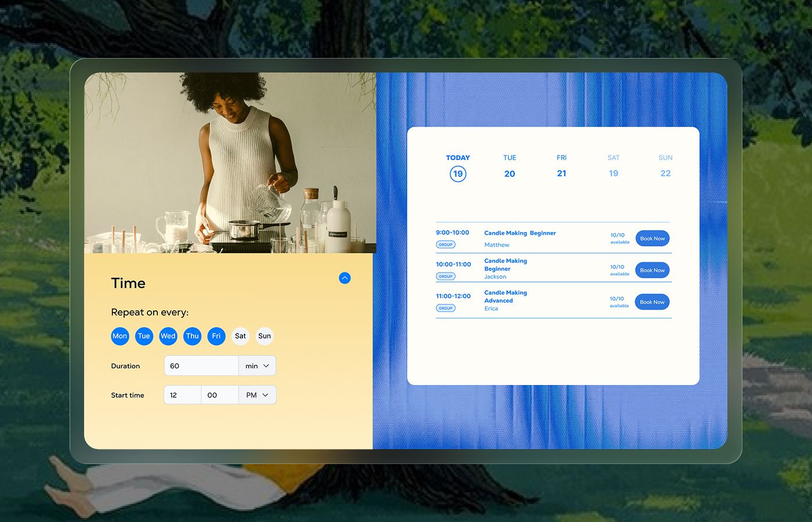Open the AM/PM dropdown for start time
The width and height of the screenshot is (812, 522).
257,394
